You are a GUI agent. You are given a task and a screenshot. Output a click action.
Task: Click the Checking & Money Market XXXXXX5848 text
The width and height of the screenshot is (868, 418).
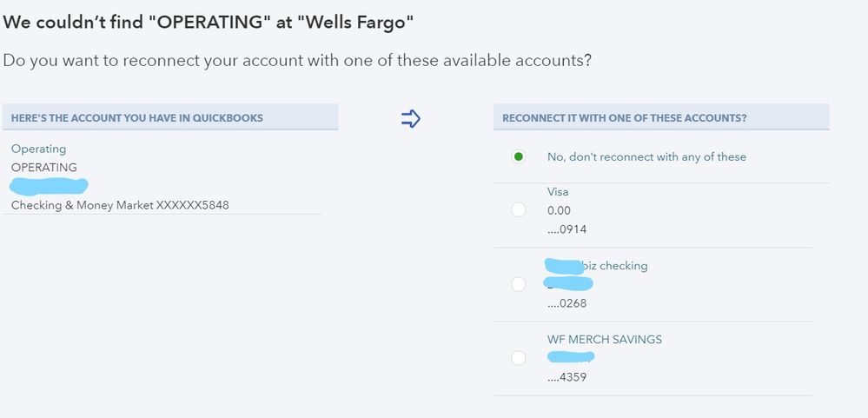pos(120,205)
